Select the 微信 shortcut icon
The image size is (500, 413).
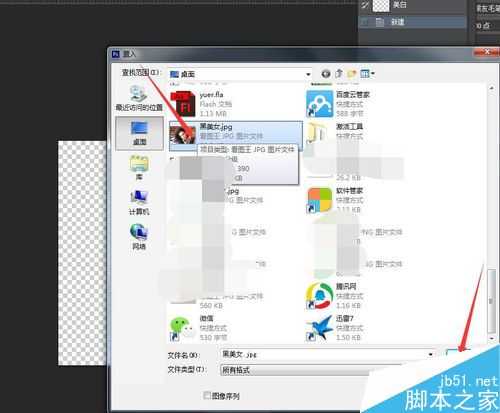click(182, 328)
